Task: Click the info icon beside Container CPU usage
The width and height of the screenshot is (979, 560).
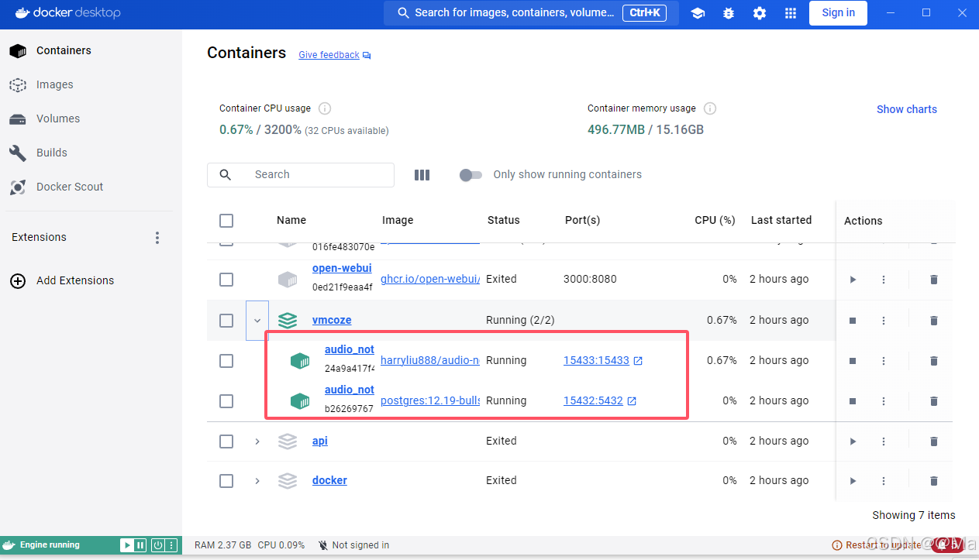Action: pos(325,108)
